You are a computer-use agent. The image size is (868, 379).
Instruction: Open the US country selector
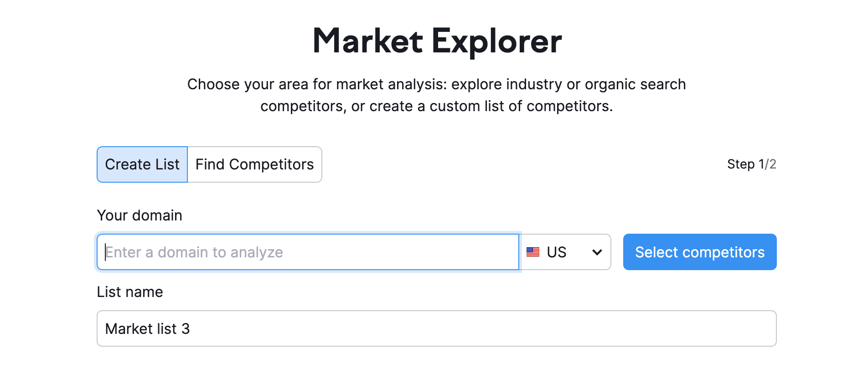566,252
